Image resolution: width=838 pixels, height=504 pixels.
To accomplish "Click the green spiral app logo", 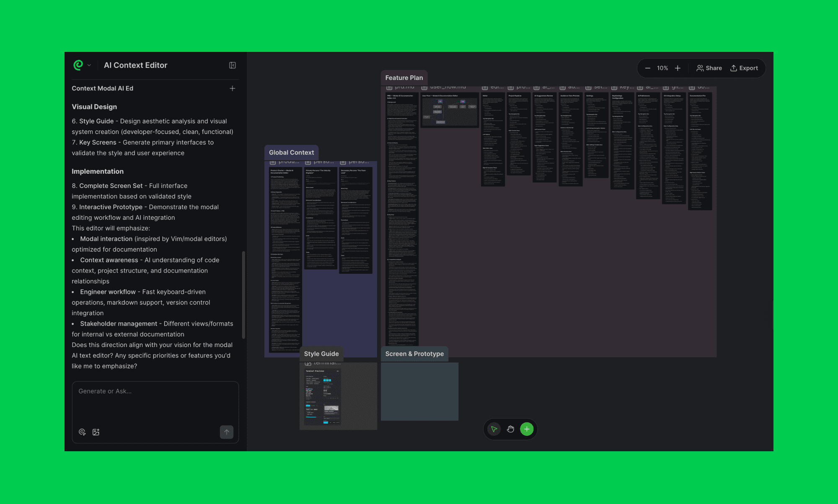I will click(78, 65).
